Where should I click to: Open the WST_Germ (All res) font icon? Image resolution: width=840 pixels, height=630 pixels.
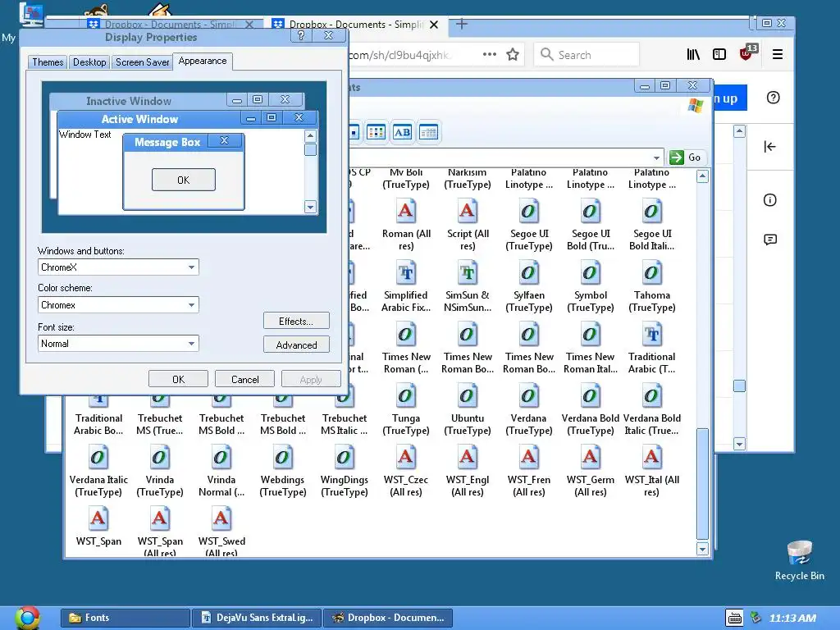pos(591,458)
